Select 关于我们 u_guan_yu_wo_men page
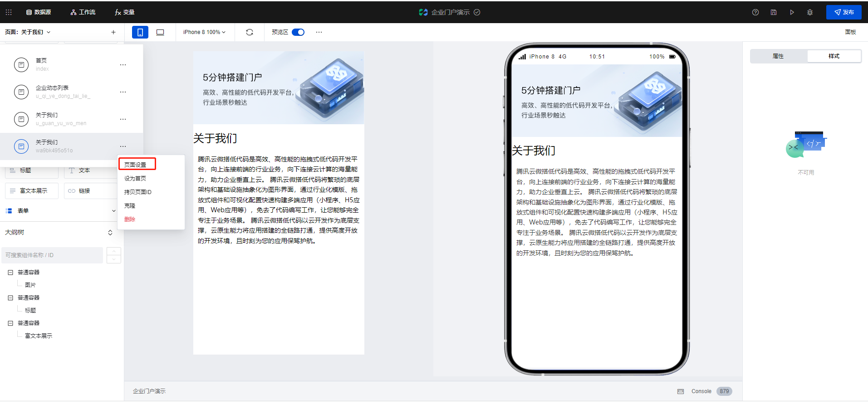This screenshot has height=404, width=868. tap(71, 119)
